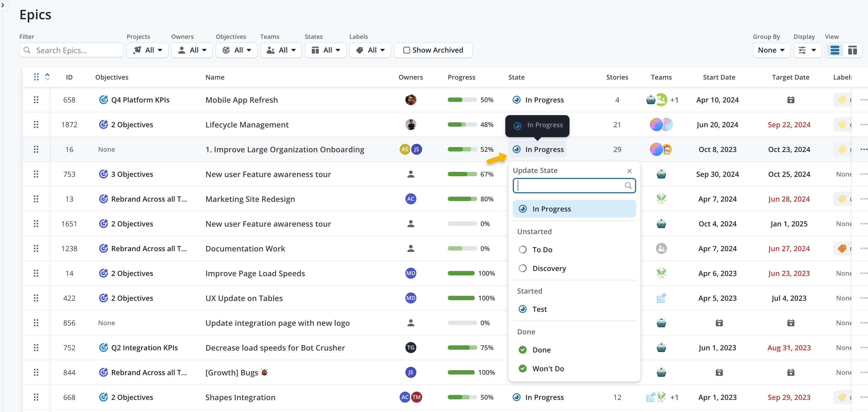
Task: Click sort arrows icon in table header
Action: [48, 77]
